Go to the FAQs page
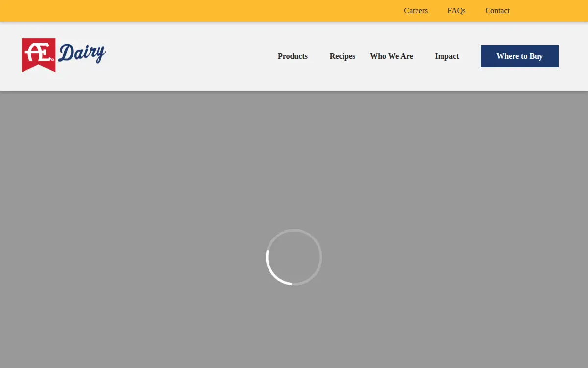This screenshot has width=588, height=368. coord(456,11)
